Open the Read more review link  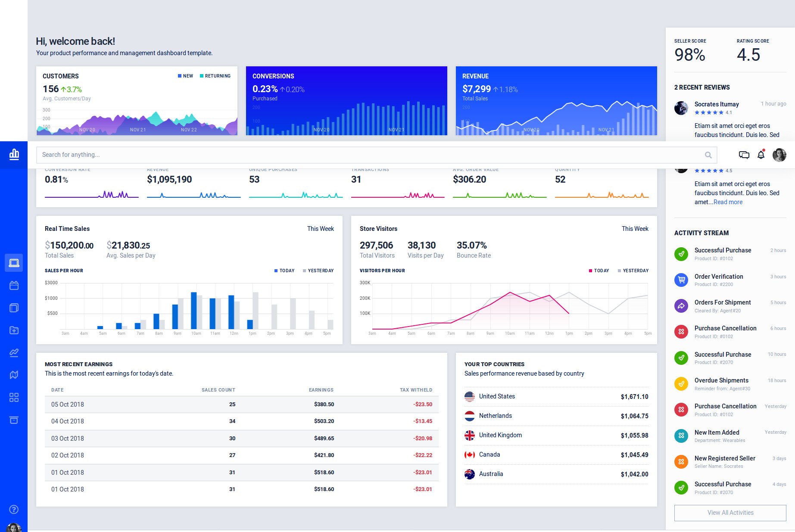[x=728, y=202]
